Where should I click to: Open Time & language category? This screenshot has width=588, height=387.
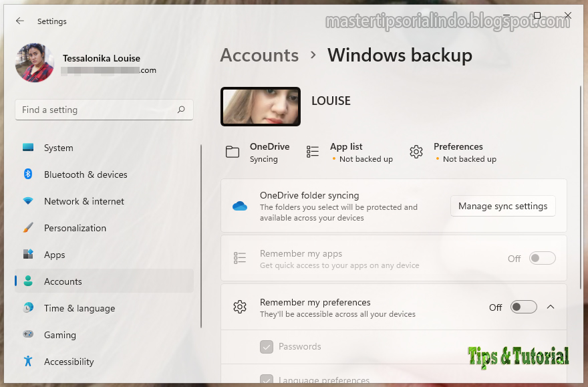pos(104,308)
